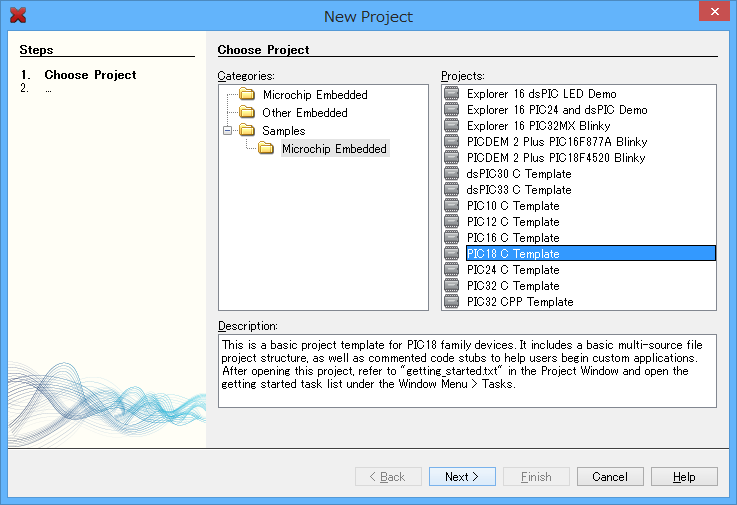
Task: Open Help for the wizard
Action: [684, 477]
